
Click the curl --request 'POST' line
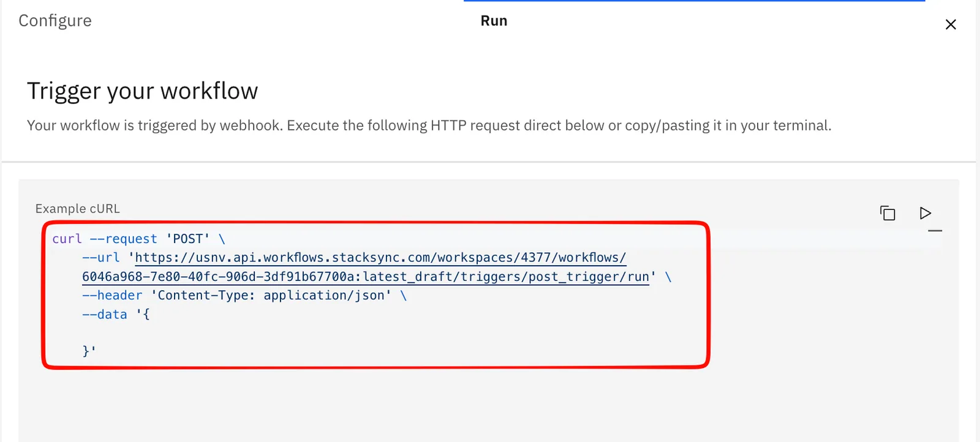pos(139,239)
